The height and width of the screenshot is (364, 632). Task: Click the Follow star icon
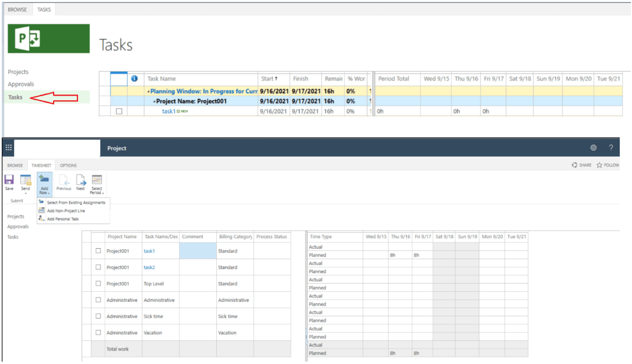click(599, 165)
